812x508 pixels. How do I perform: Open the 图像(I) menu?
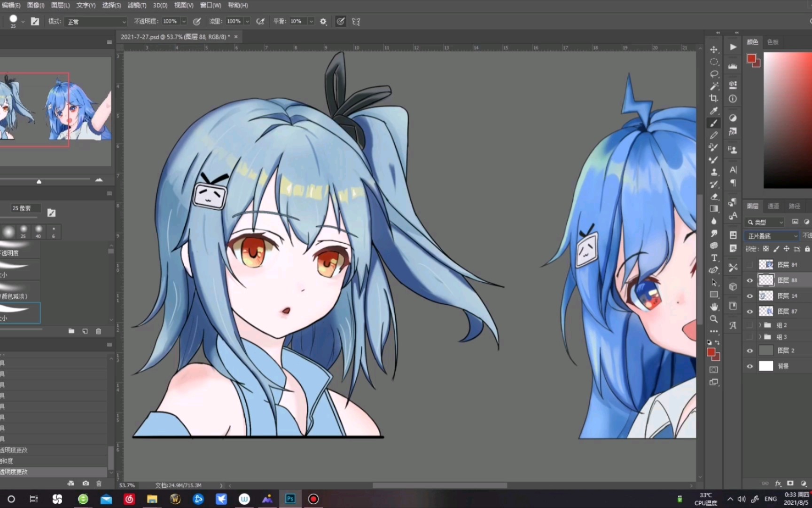point(36,5)
